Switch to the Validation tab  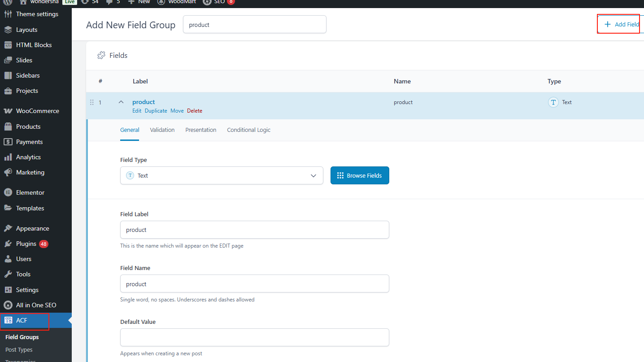[x=162, y=130]
